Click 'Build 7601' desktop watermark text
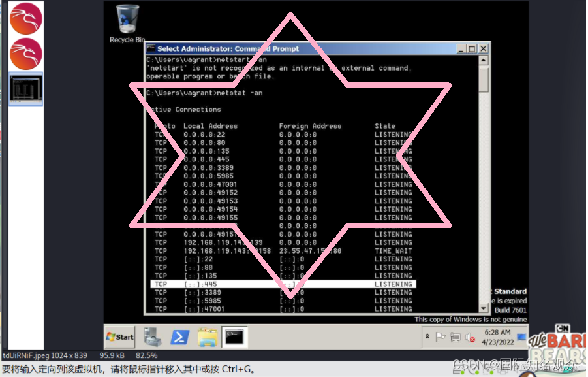The width and height of the screenshot is (588, 377). coord(510,310)
